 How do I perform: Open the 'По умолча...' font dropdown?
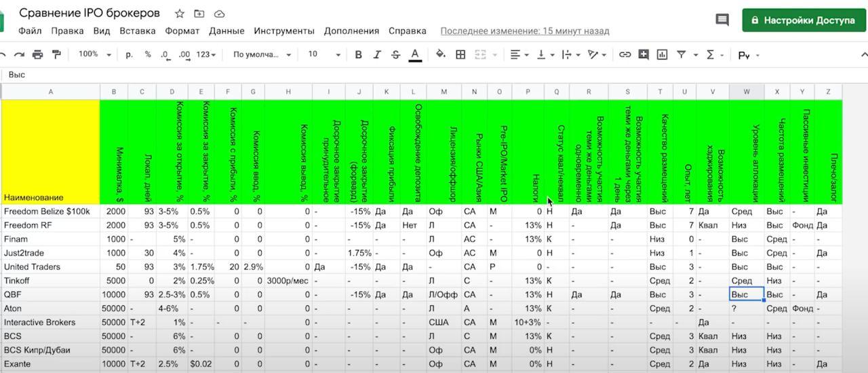pos(262,54)
